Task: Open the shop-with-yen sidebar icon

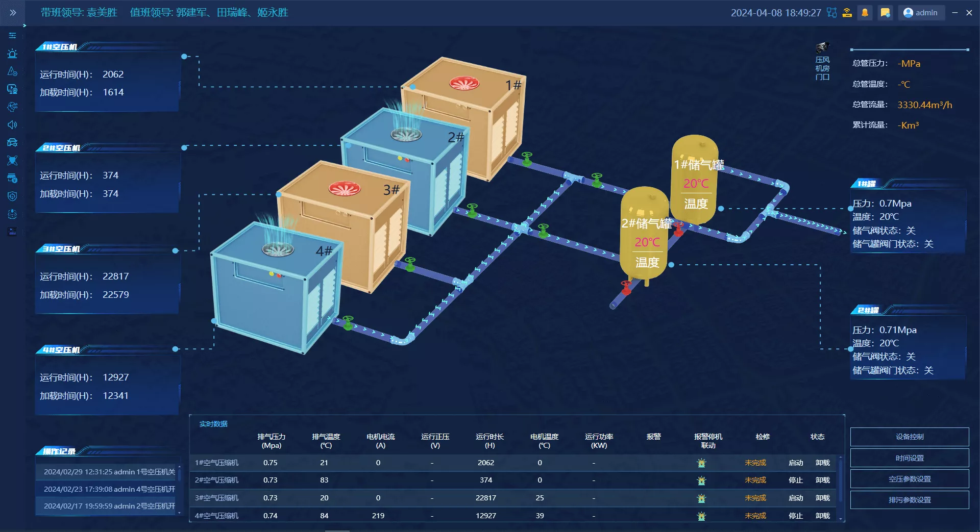Action: click(x=12, y=179)
